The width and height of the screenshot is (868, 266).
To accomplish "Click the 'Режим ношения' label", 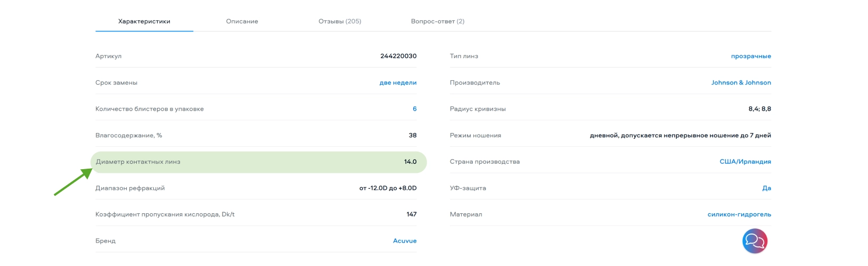I will click(476, 135).
